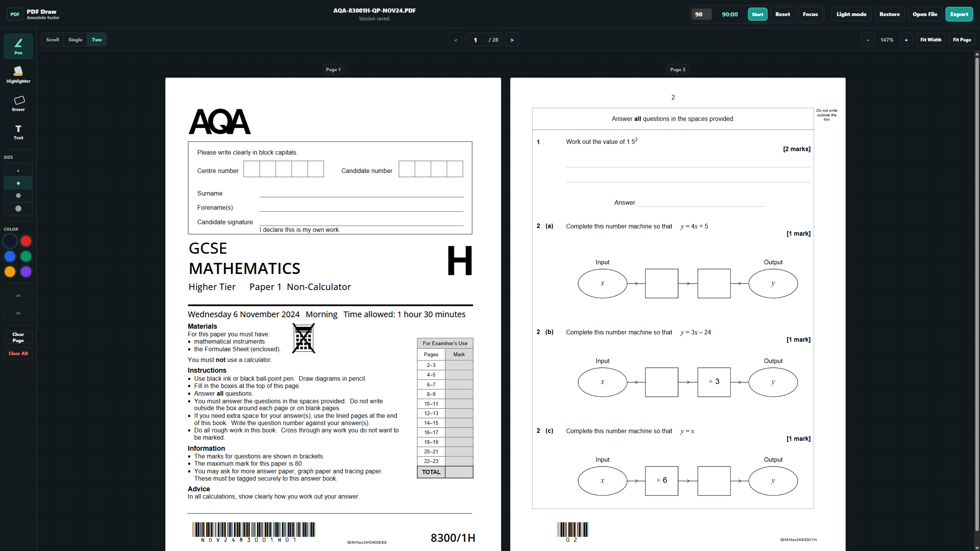Go to the previous page arrow
Viewport: 980px width, 551px height.
point(455,39)
